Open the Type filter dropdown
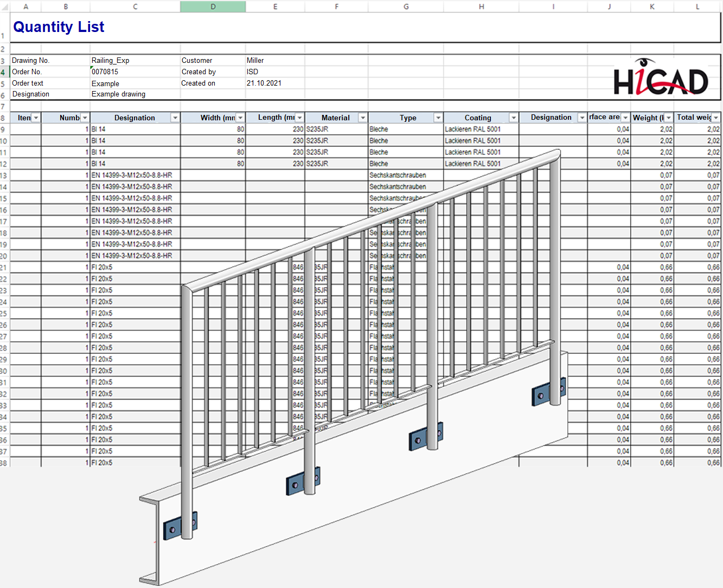Image resolution: width=723 pixels, height=588 pixels. tap(438, 118)
